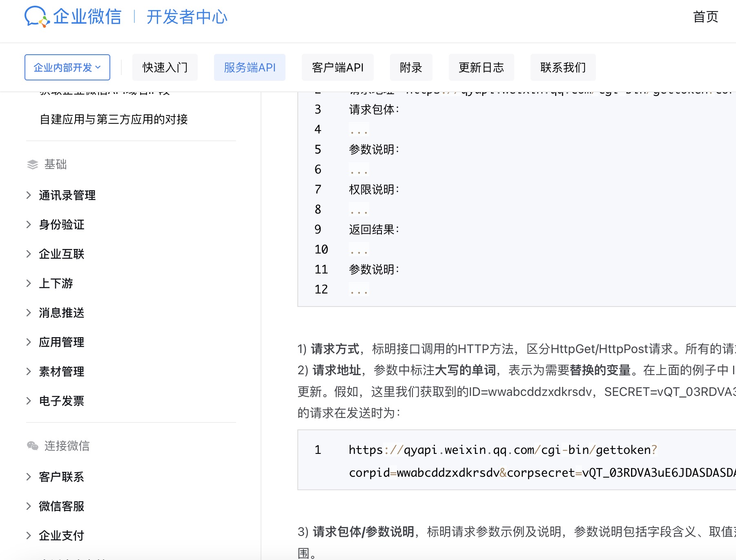Click the 基础 section layers icon
Image resolution: width=736 pixels, height=560 pixels.
tap(33, 164)
